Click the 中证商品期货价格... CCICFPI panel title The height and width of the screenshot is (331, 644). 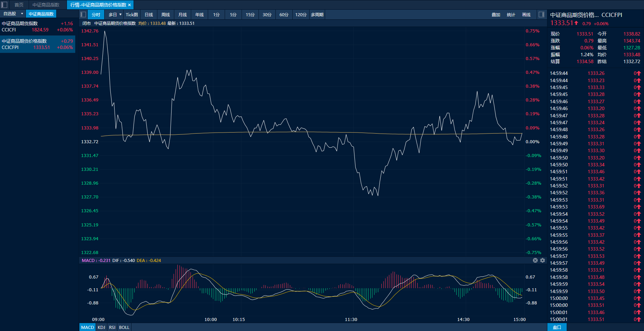pos(586,15)
